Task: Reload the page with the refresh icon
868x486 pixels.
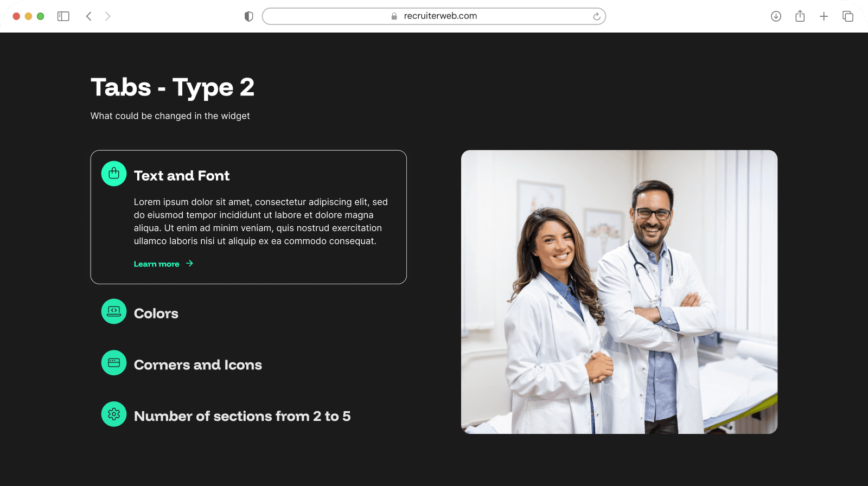Action: (596, 16)
